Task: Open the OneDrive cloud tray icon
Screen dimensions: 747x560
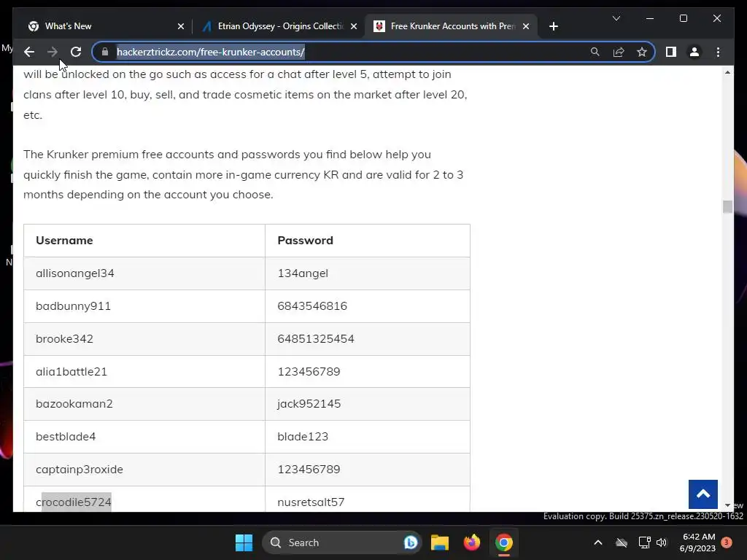Action: tap(622, 542)
